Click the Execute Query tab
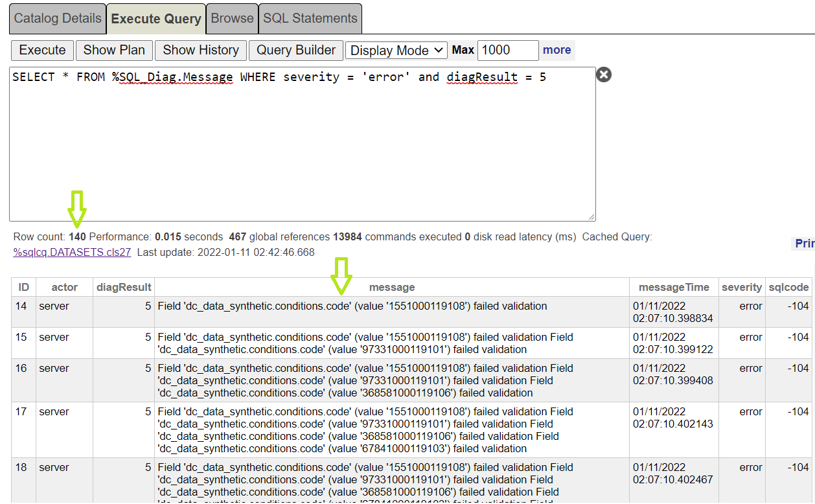 point(156,19)
